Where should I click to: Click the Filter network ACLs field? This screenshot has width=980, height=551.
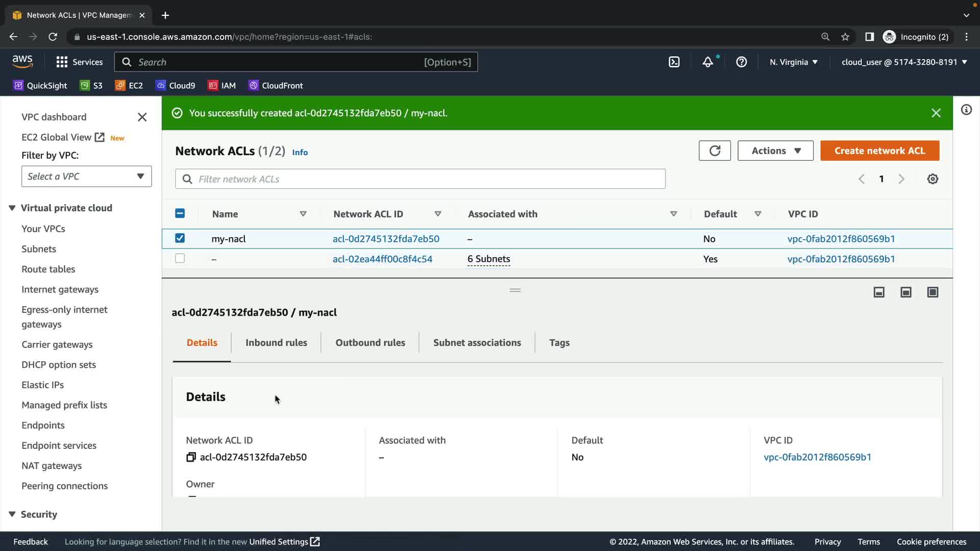[420, 179]
